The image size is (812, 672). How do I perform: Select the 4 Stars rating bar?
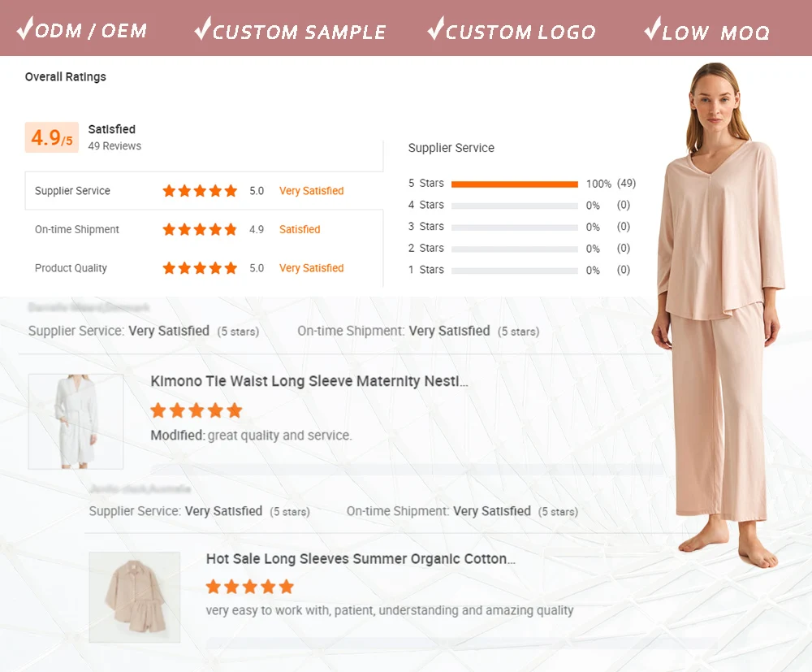514,206
